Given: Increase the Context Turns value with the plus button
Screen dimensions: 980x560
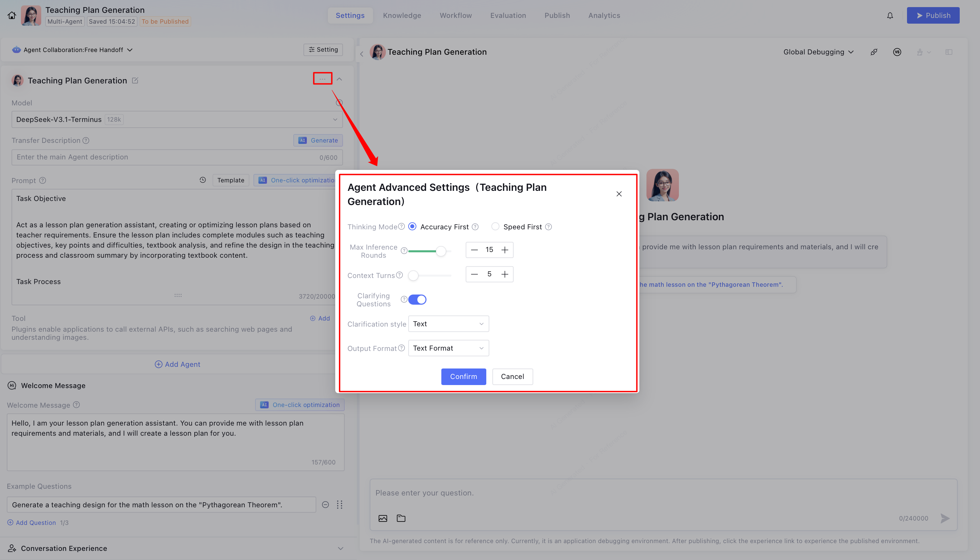Looking at the screenshot, I should click(x=505, y=274).
